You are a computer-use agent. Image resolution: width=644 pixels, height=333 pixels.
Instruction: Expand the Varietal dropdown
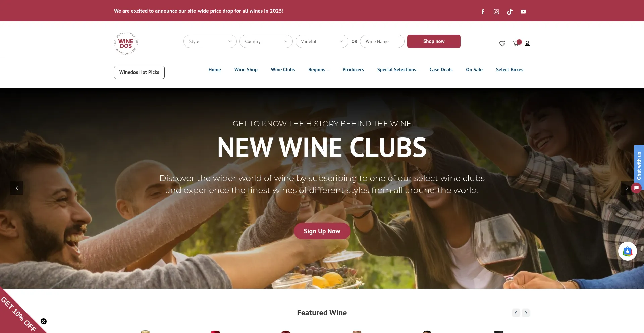(322, 41)
